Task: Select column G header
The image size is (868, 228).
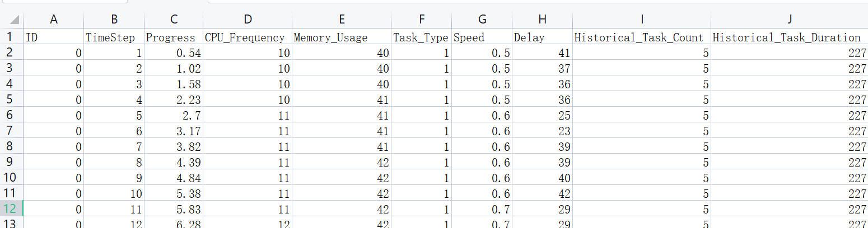Action: (482, 20)
